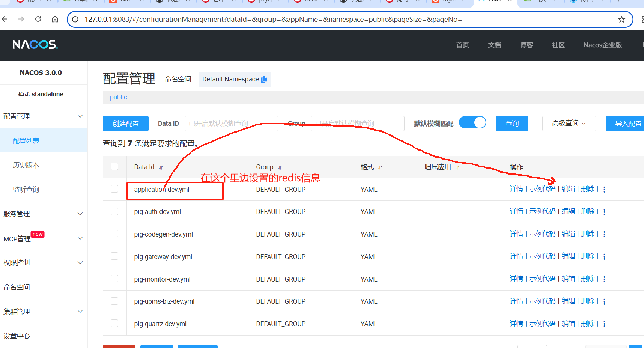This screenshot has width=644, height=348.
Task: Open 社区 in the top navigation
Action: 558,45
